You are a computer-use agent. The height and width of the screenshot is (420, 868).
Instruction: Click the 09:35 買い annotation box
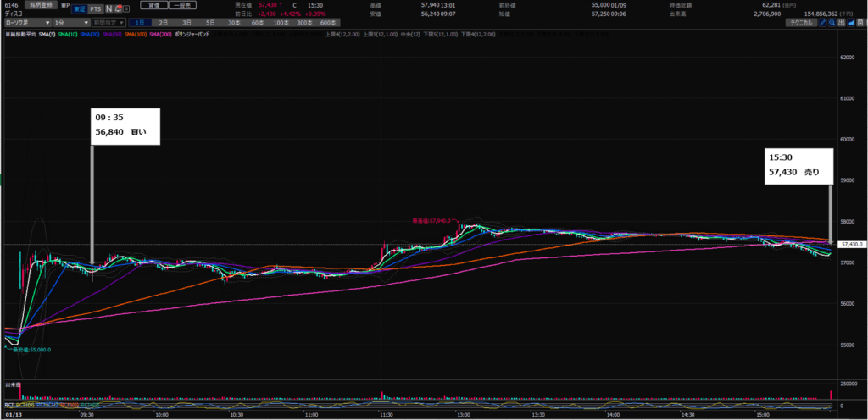(x=125, y=126)
